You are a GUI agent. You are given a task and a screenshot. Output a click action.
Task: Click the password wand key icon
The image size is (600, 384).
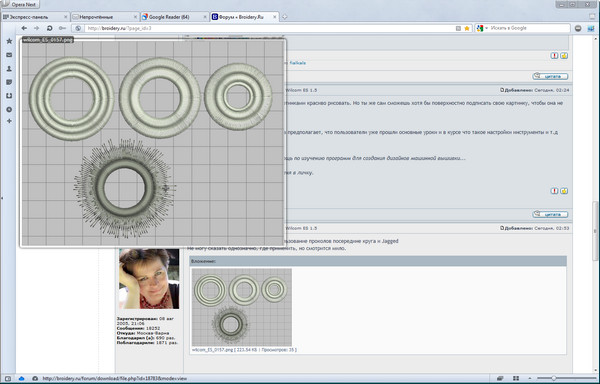(62, 28)
